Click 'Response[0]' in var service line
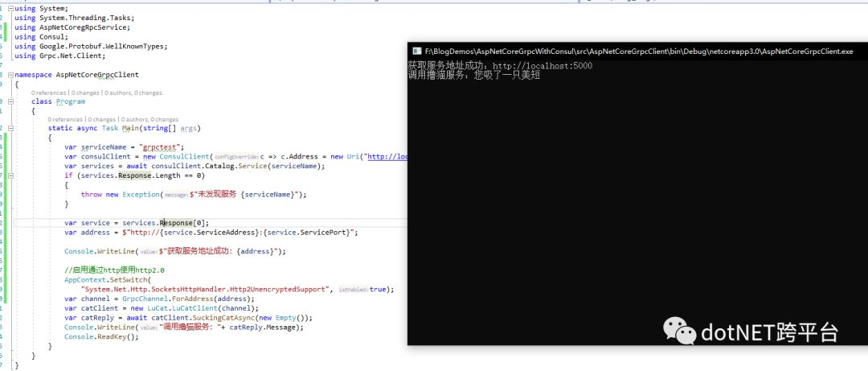The height and width of the screenshot is (371, 868). [x=184, y=223]
